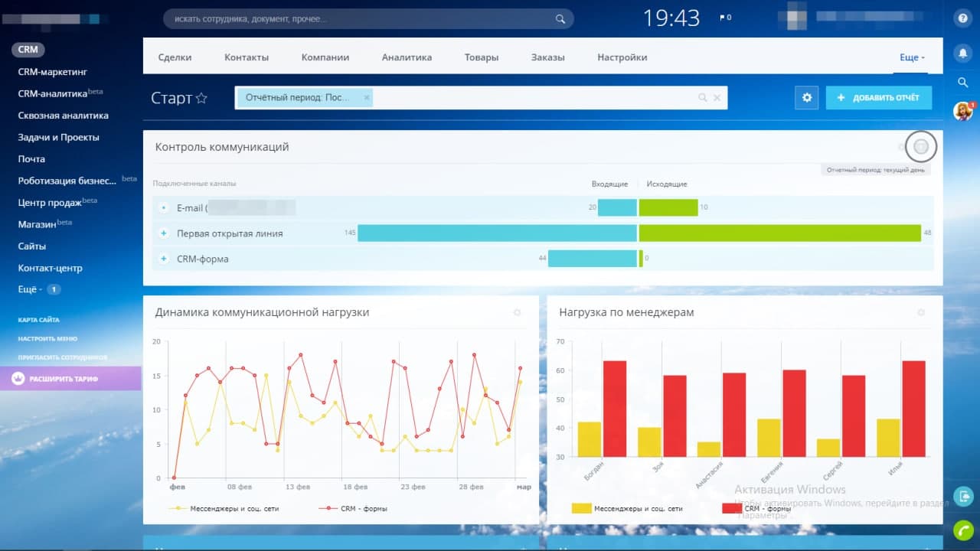Screen dimensions: 980x551
Task: Click the green phone call icon
Action: 962,530
